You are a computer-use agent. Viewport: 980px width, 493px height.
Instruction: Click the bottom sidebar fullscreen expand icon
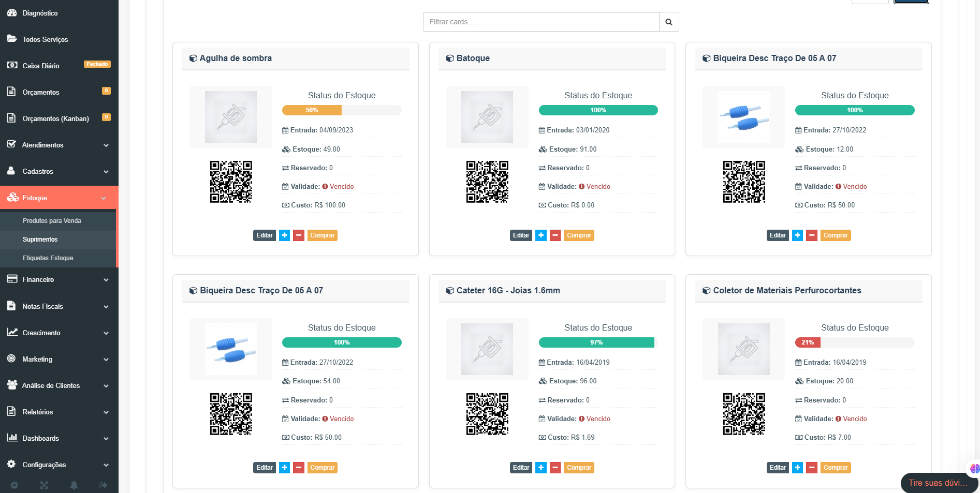[x=44, y=485]
